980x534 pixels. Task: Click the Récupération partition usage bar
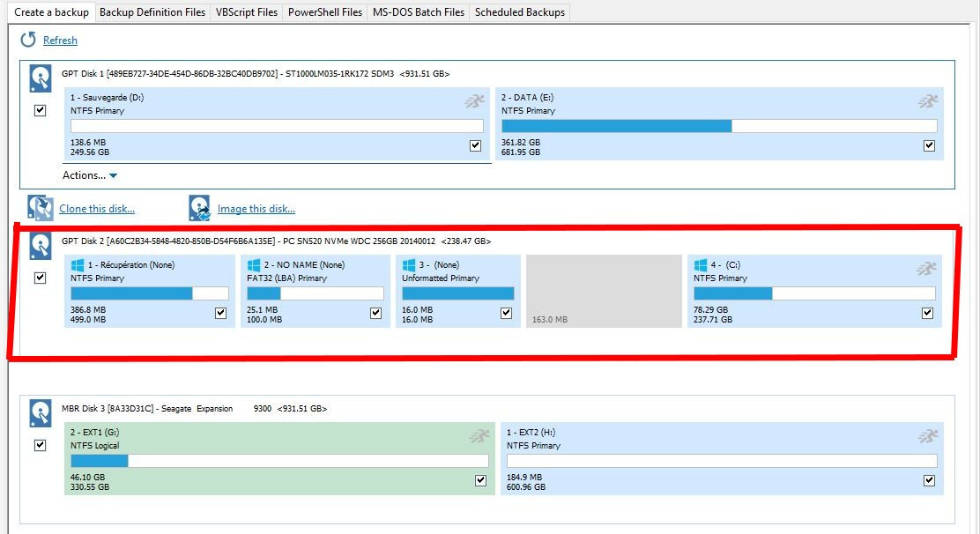click(149, 293)
